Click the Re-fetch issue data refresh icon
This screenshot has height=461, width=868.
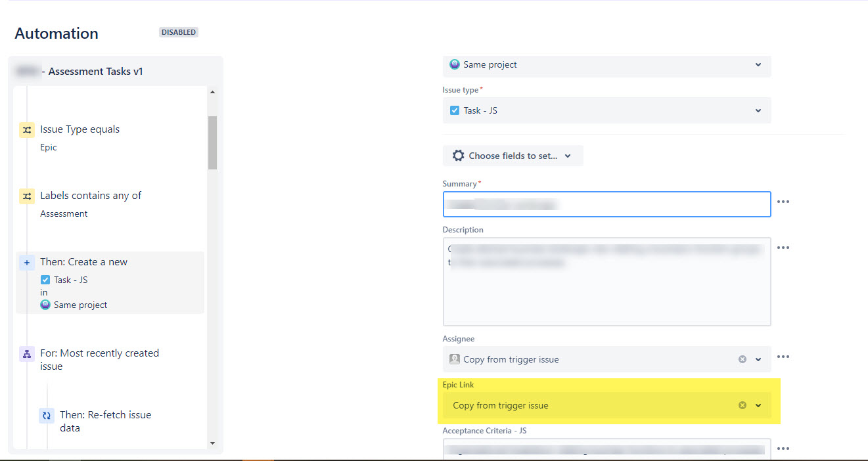47,416
